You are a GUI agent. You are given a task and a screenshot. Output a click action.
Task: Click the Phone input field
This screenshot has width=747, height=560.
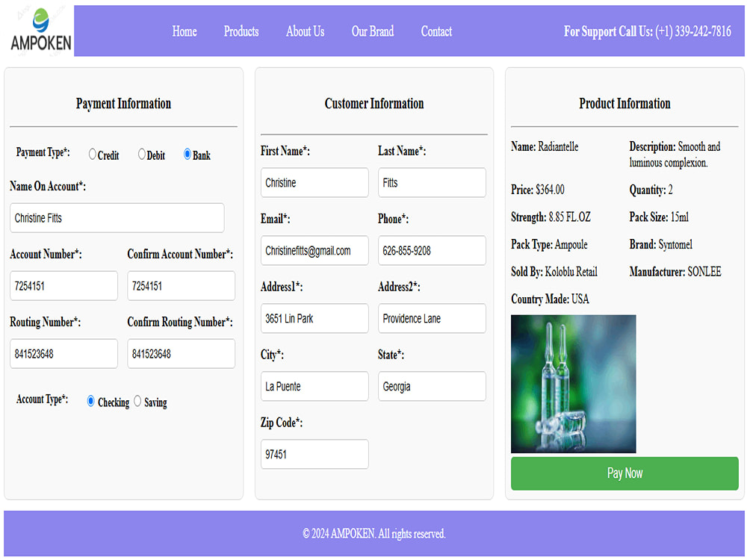tap(432, 250)
